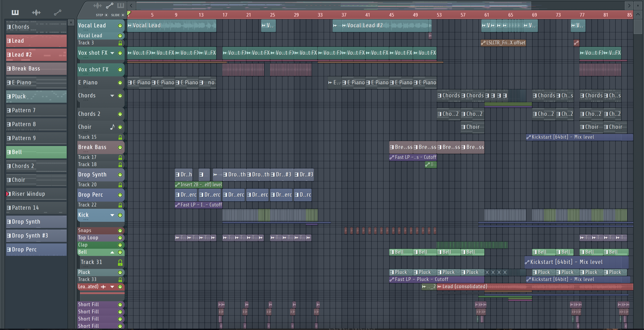Viewport: 644px width, 330px height.
Task: Click the lock icon on Track 18
Action: (120, 165)
